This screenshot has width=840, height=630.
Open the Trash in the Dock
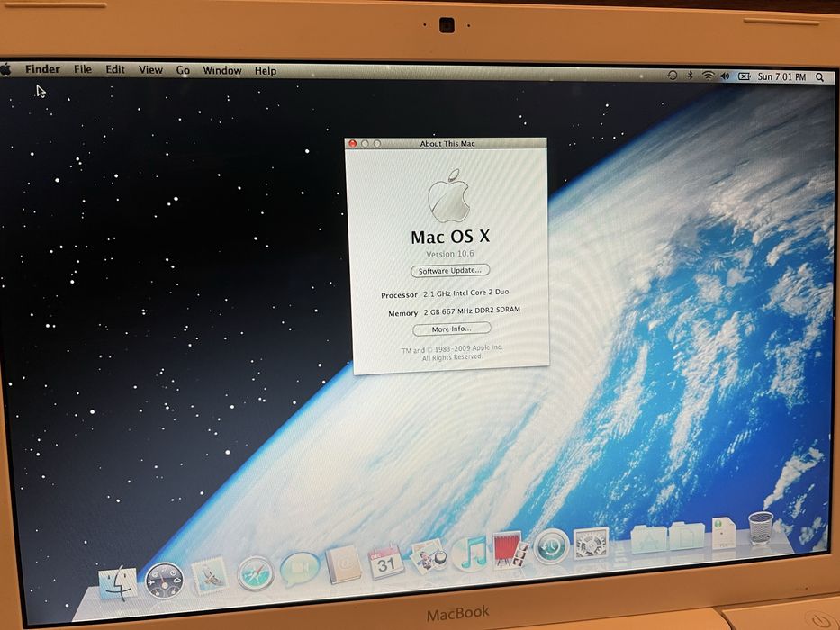click(x=761, y=528)
